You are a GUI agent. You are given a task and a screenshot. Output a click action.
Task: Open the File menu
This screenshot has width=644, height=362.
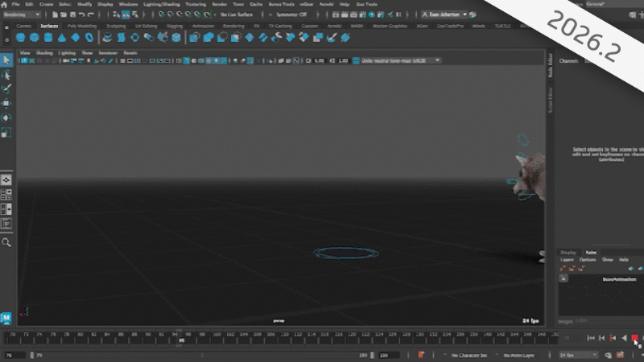click(15, 5)
